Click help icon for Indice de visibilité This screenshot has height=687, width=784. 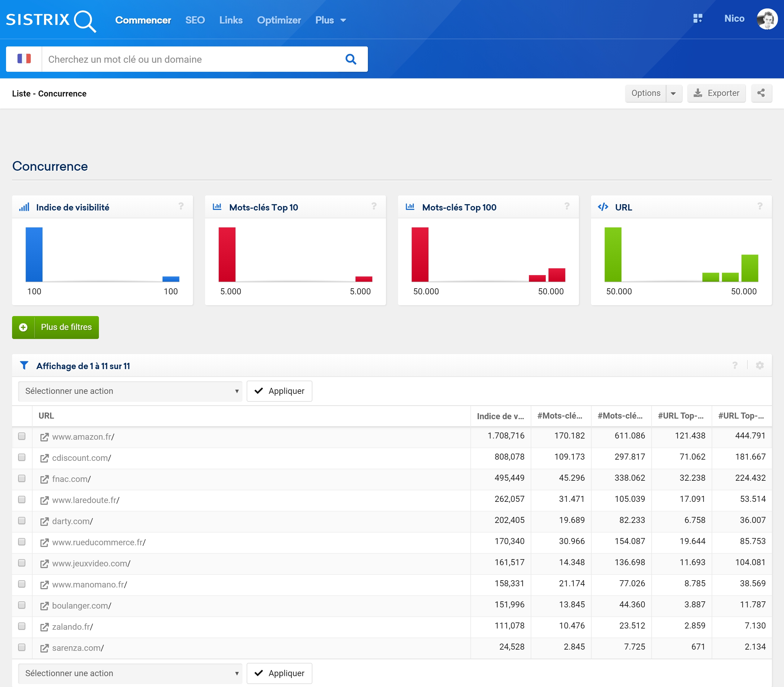point(181,206)
